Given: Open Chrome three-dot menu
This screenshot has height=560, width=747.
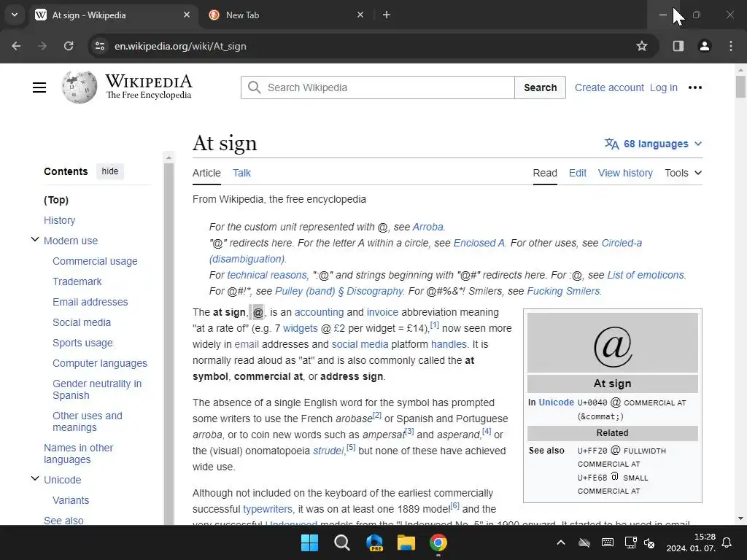Looking at the screenshot, I should (731, 46).
